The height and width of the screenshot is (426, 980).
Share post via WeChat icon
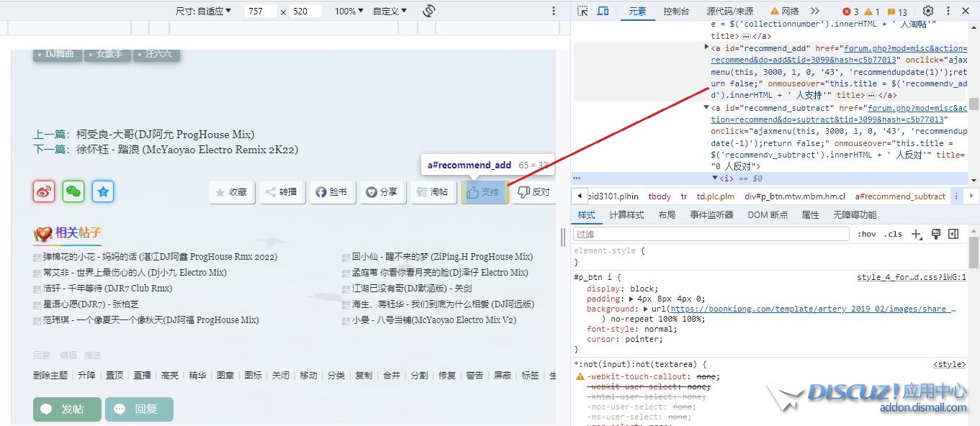click(x=73, y=191)
